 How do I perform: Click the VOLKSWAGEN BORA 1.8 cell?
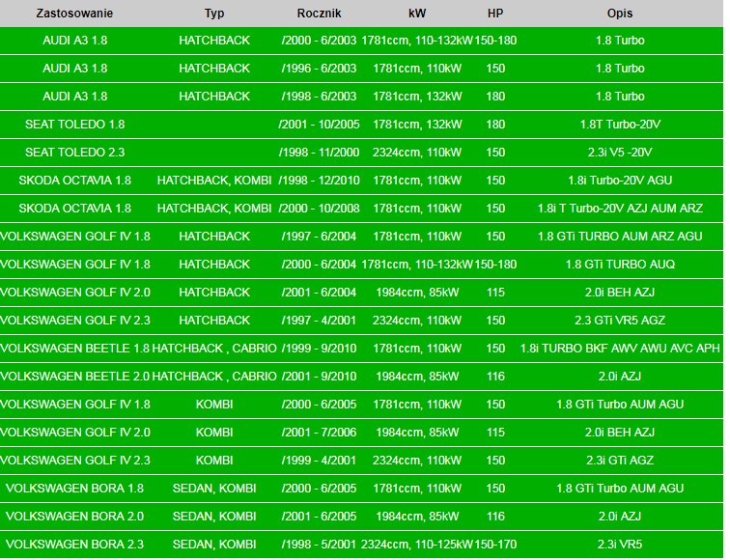(x=74, y=488)
